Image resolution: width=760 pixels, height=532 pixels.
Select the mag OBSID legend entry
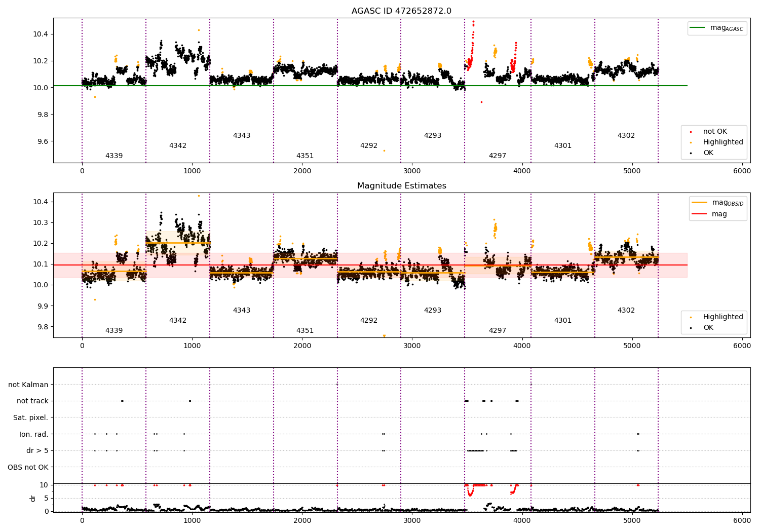(718, 203)
